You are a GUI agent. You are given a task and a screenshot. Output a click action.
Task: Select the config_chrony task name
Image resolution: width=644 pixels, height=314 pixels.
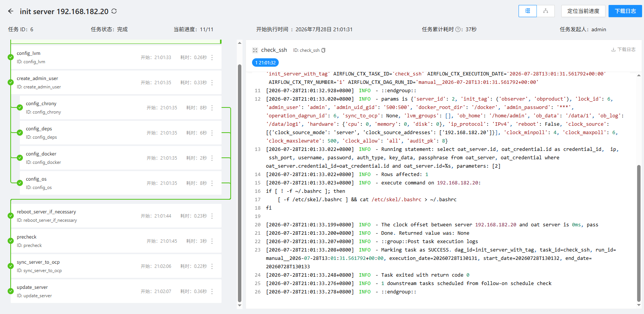41,104
